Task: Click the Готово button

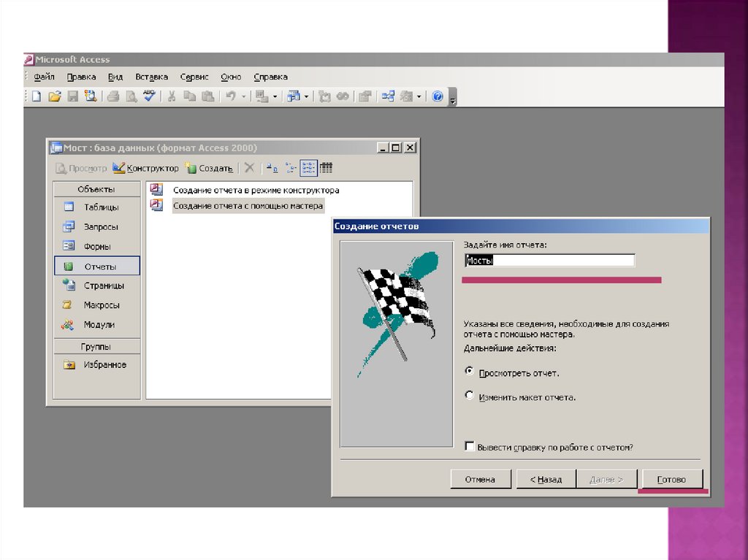Action: [x=672, y=479]
